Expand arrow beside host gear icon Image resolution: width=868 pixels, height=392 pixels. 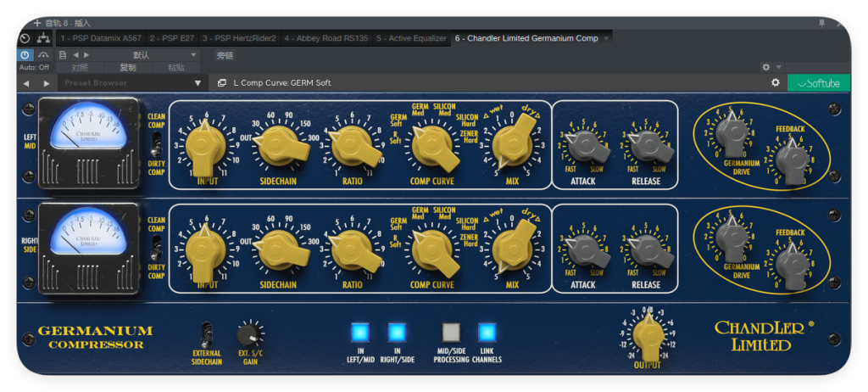tap(778, 67)
